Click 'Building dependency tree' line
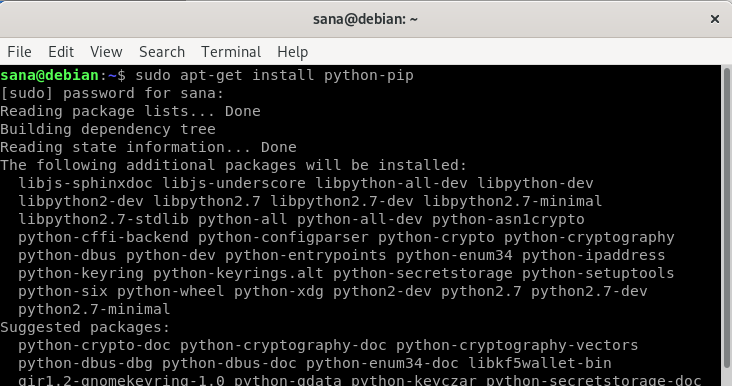The height and width of the screenshot is (386, 732). [x=108, y=129]
